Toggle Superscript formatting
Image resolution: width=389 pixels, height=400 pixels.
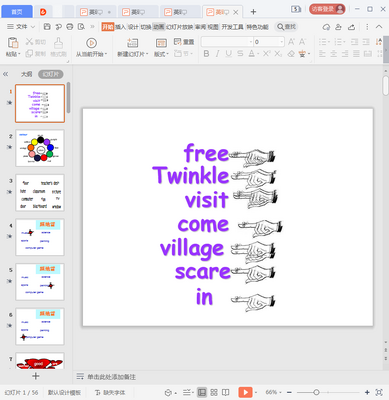[x=266, y=53]
